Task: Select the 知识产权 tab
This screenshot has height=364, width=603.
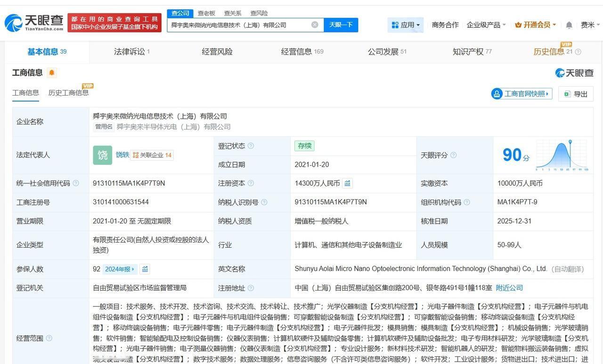Action: (472, 52)
